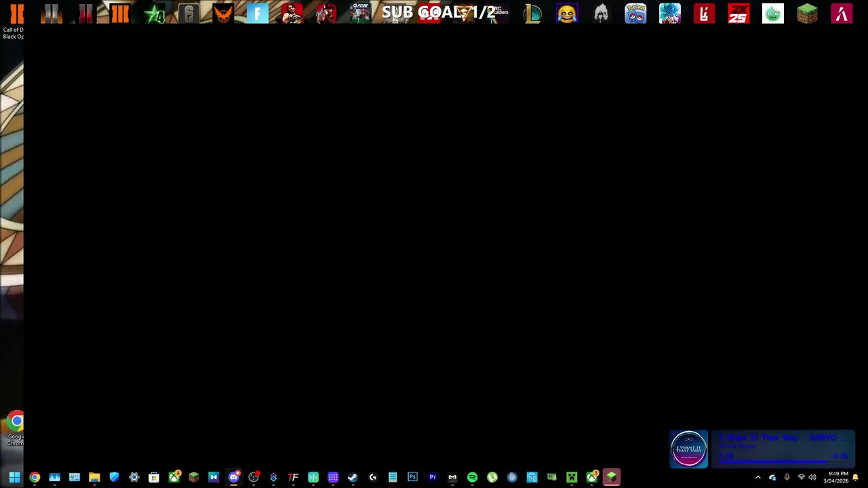The height and width of the screenshot is (488, 868).
Task: Open Photoshop from the taskbar
Action: [x=412, y=477]
